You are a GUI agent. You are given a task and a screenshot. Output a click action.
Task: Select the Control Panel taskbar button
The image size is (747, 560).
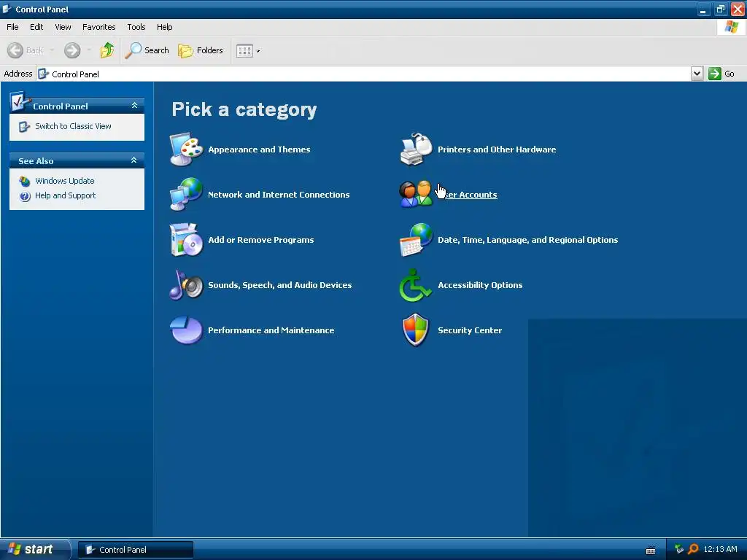(x=136, y=550)
